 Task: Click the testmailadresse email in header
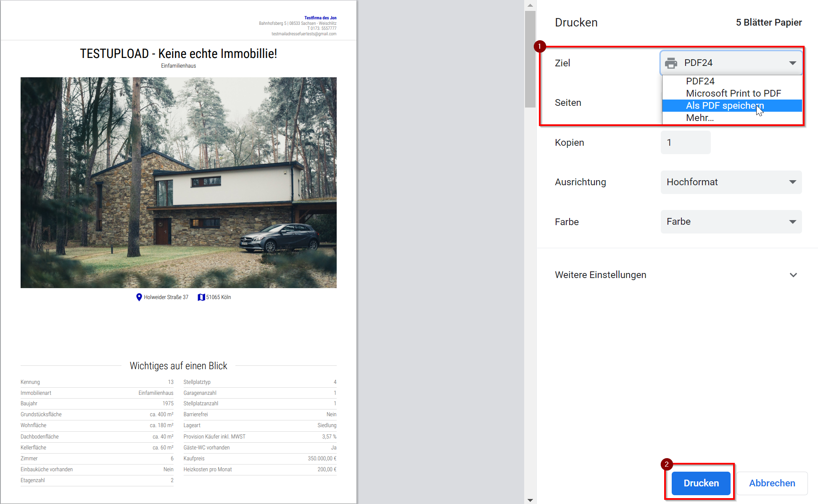pyautogui.click(x=303, y=34)
